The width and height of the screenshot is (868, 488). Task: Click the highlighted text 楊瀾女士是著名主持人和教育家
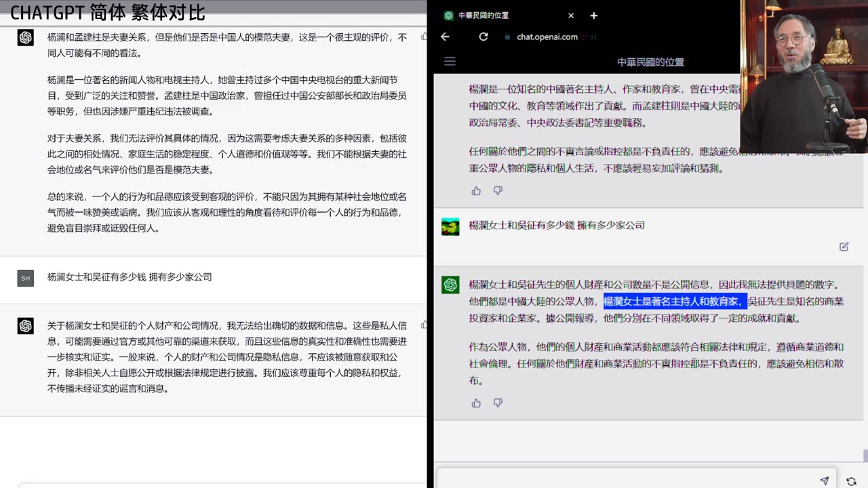tap(675, 302)
